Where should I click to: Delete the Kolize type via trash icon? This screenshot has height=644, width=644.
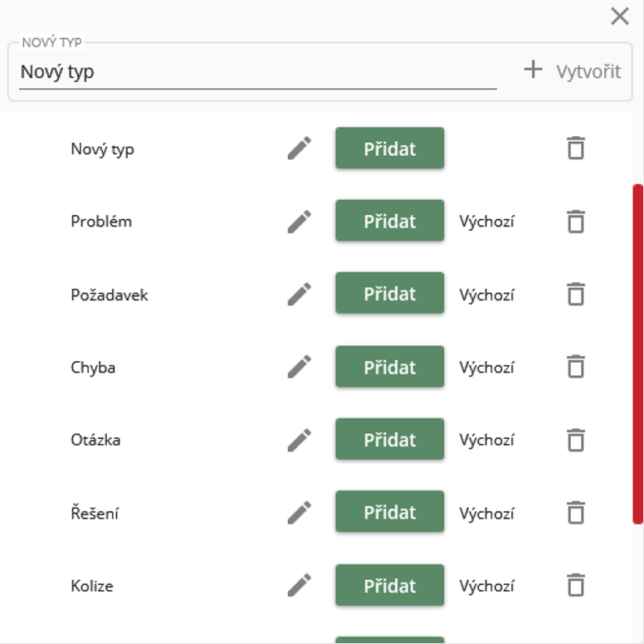coord(575,585)
